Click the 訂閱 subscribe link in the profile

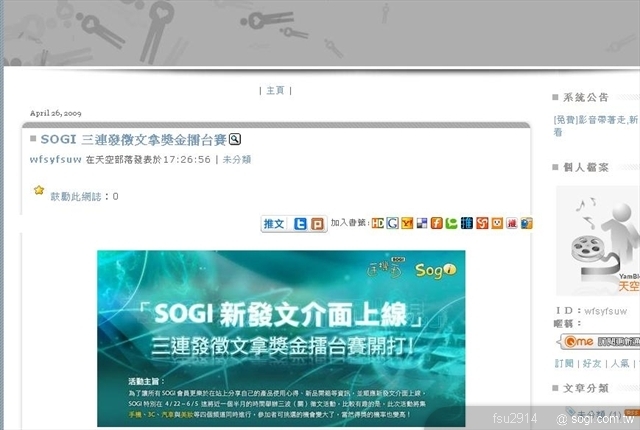(x=564, y=363)
